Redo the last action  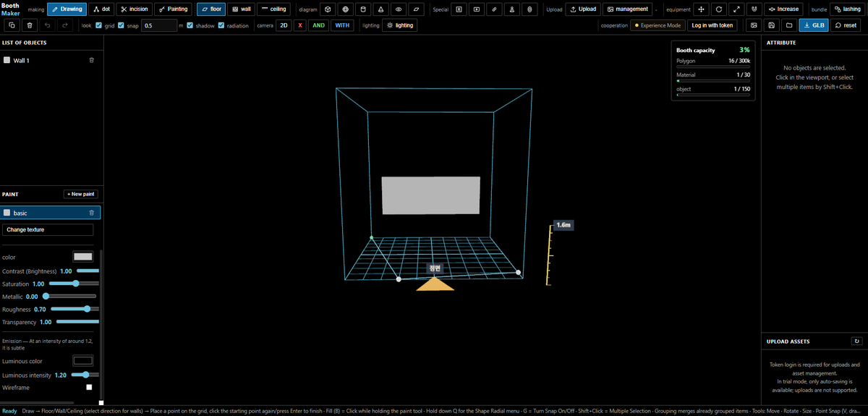coord(65,25)
